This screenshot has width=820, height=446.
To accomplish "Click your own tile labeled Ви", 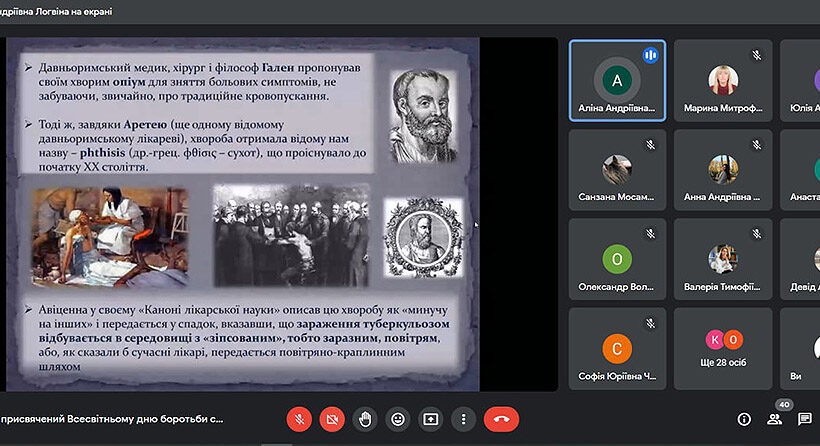I will pyautogui.click(x=800, y=349).
